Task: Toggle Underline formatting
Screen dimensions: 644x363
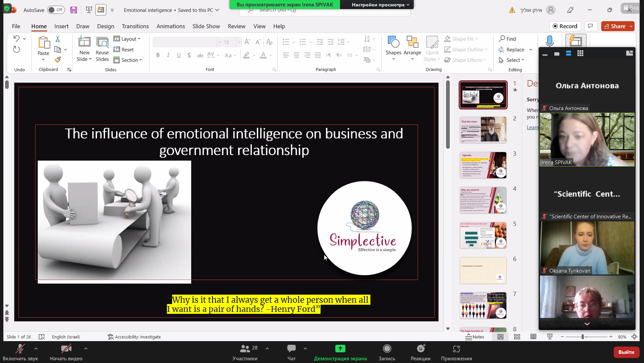Action: 179,55
